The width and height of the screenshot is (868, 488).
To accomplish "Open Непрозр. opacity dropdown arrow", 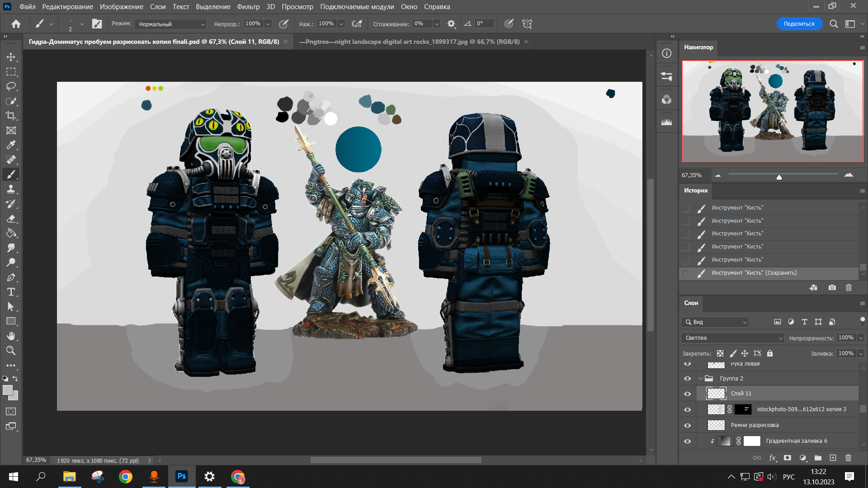I will pos(268,24).
